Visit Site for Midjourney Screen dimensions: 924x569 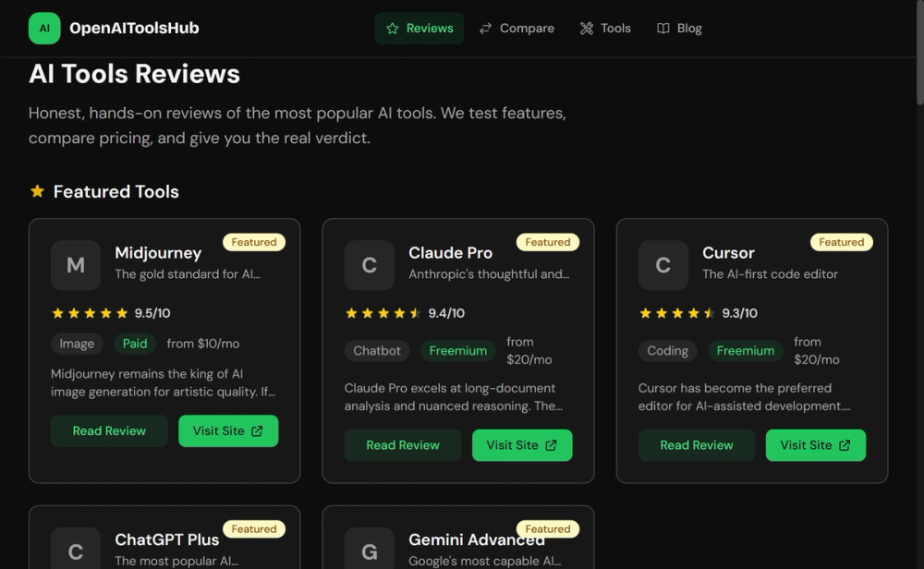[228, 430]
